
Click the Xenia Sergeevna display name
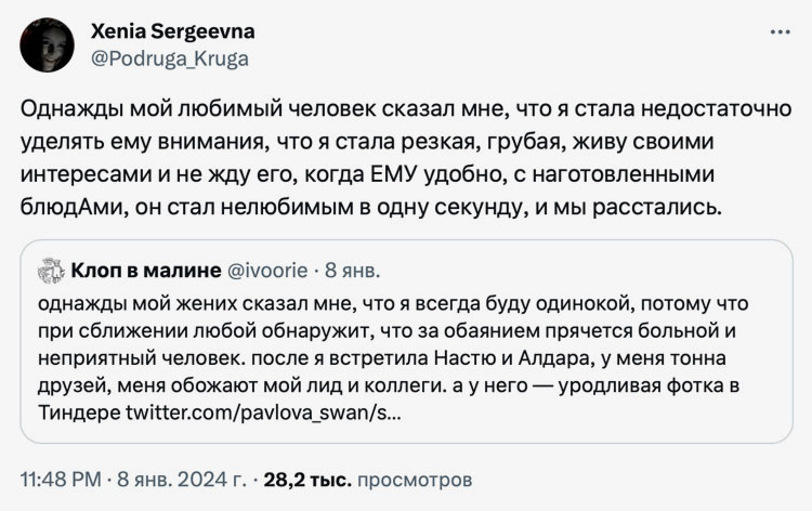pos(173,31)
